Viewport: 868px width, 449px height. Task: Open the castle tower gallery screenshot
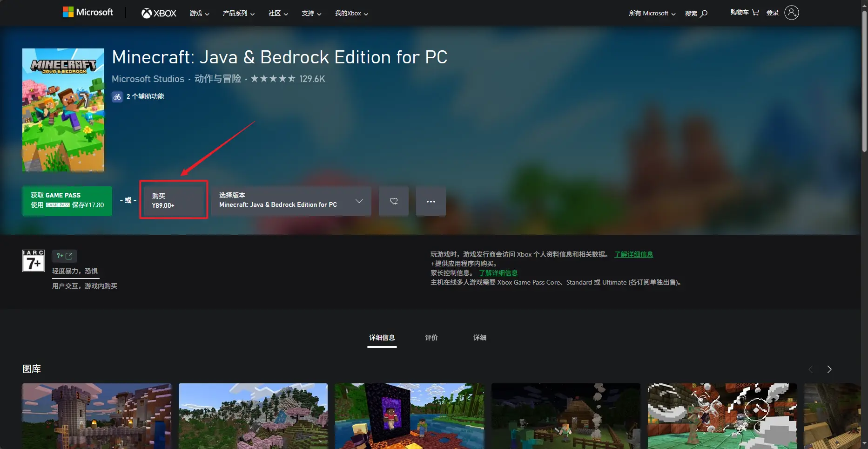coord(97,416)
